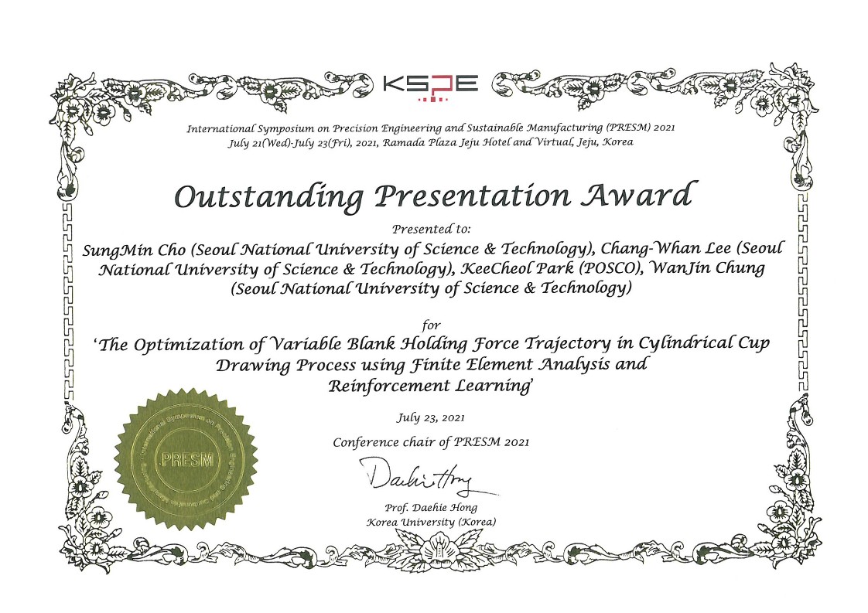The image size is (868, 613).
Task: Click the title line 'The Optimization of Variable Blank Holding Force'
Action: (432, 344)
